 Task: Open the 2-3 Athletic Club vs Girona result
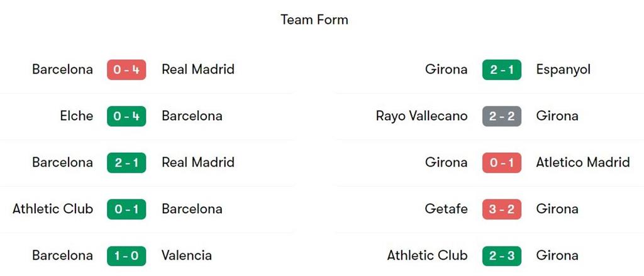click(501, 256)
